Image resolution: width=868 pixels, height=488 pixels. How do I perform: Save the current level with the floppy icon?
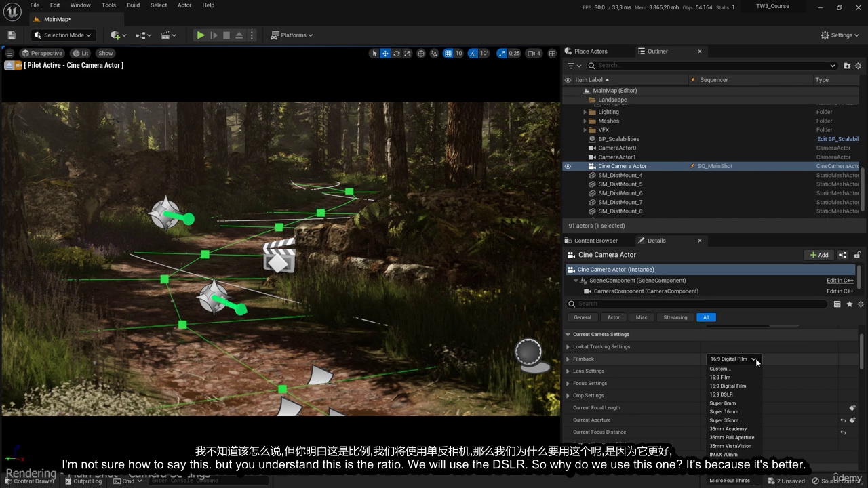click(12, 35)
